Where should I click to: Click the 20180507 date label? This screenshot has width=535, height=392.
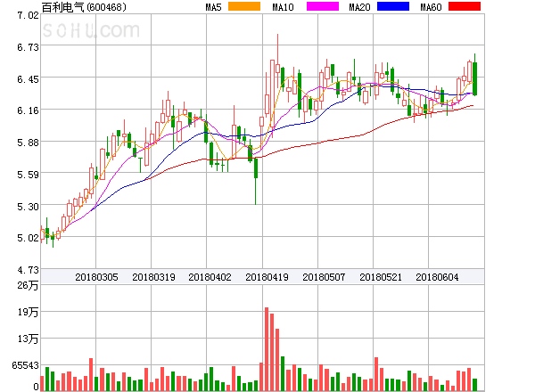(x=324, y=277)
